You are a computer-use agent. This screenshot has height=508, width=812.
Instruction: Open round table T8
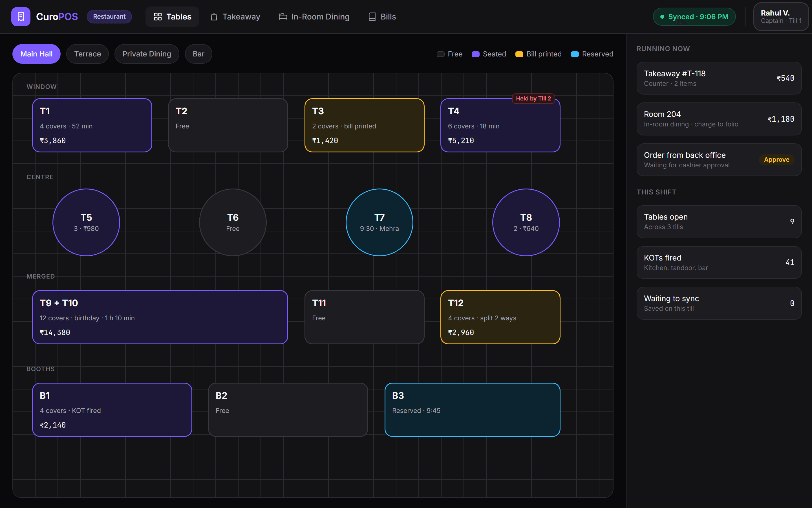[x=526, y=222]
